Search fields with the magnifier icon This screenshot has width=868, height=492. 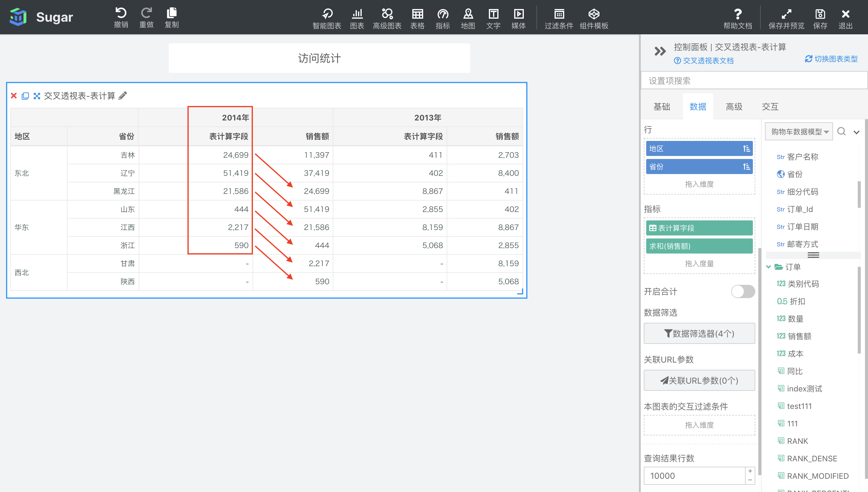tap(841, 131)
